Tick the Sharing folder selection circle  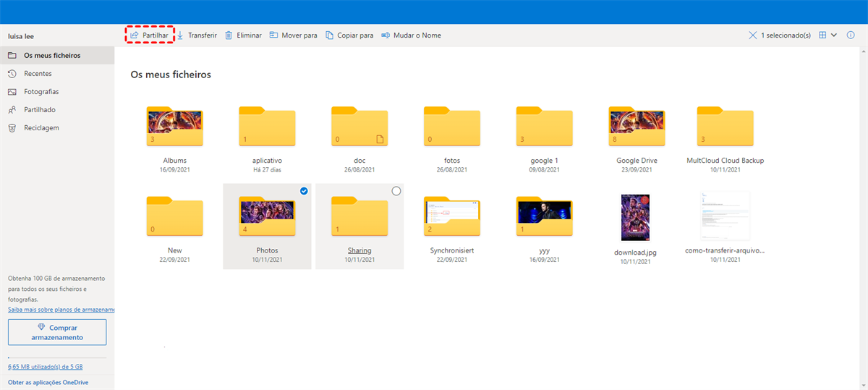[396, 191]
